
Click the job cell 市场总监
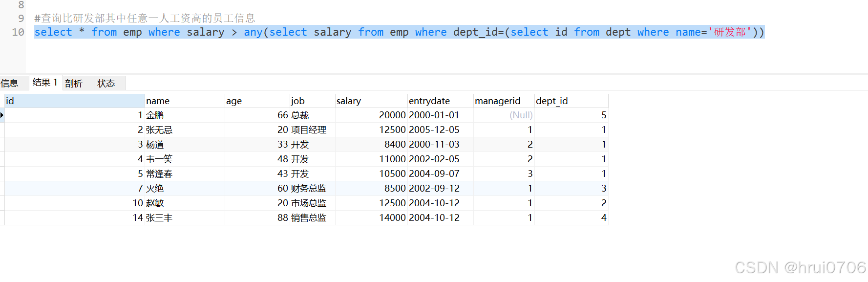[x=313, y=203]
